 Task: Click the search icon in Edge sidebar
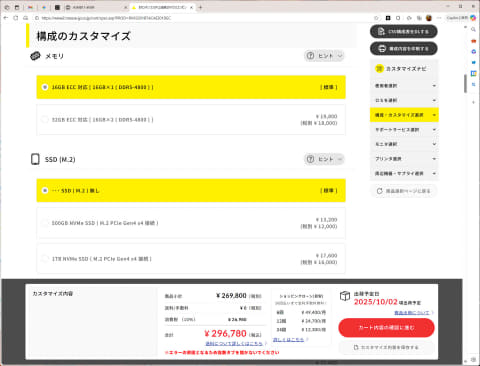pyautogui.click(x=473, y=30)
